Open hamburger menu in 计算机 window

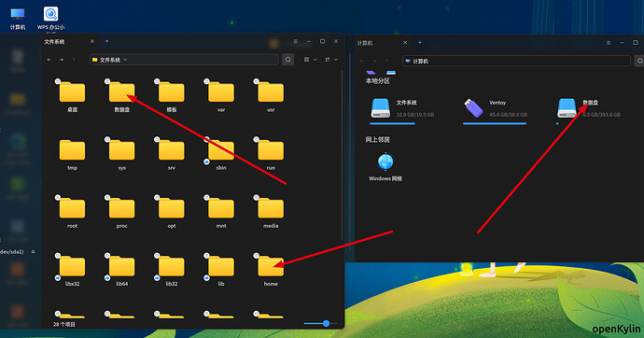609,43
